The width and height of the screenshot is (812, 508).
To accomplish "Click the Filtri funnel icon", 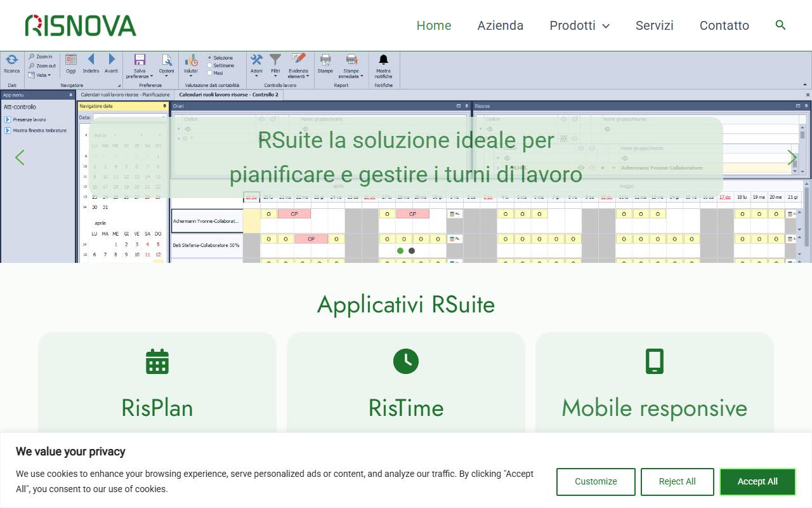I will (275, 60).
